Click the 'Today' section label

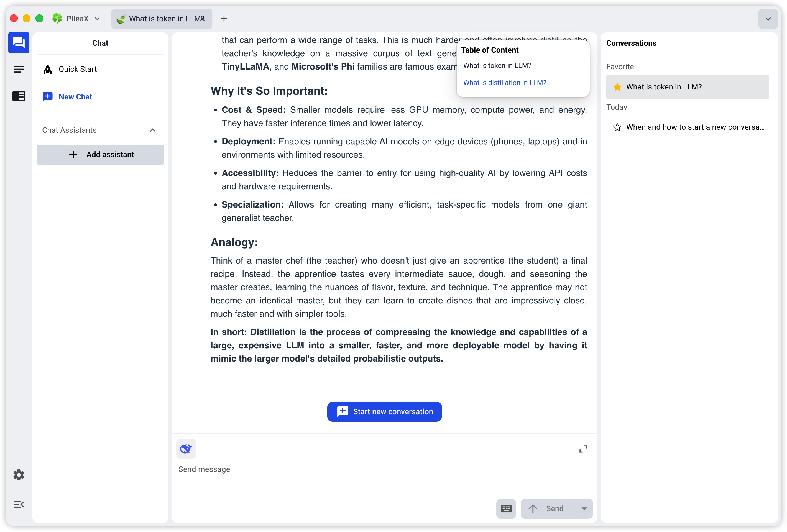617,107
